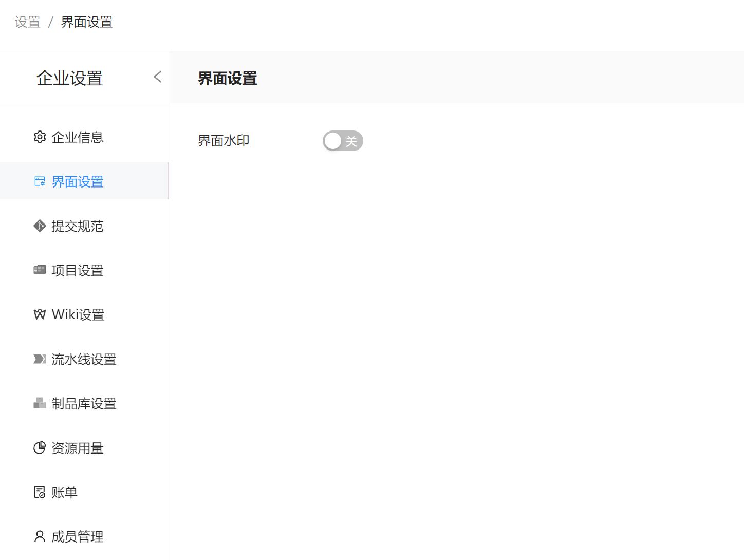The height and width of the screenshot is (560, 744).
Task: Click the person icon beside 成员管理
Action: (40, 536)
